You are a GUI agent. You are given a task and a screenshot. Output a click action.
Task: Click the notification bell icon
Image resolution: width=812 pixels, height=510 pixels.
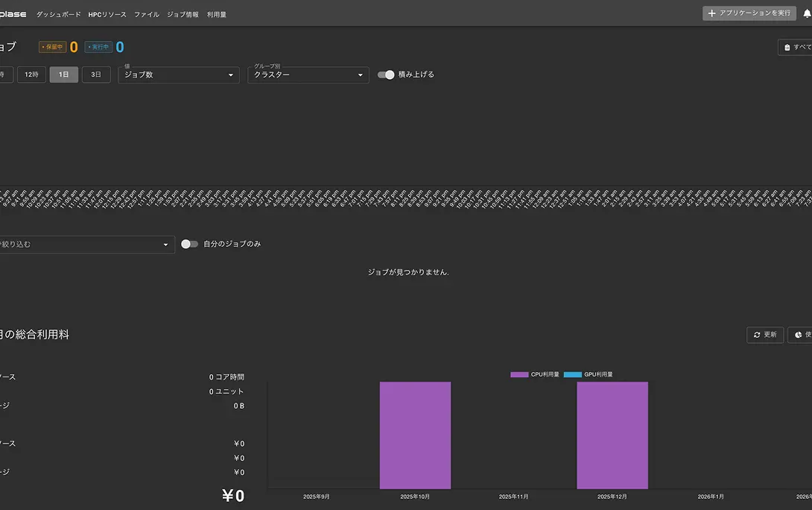[x=808, y=13]
